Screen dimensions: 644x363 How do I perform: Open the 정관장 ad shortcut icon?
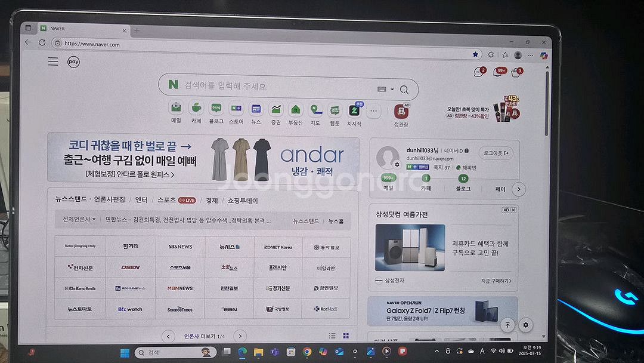[x=401, y=112]
